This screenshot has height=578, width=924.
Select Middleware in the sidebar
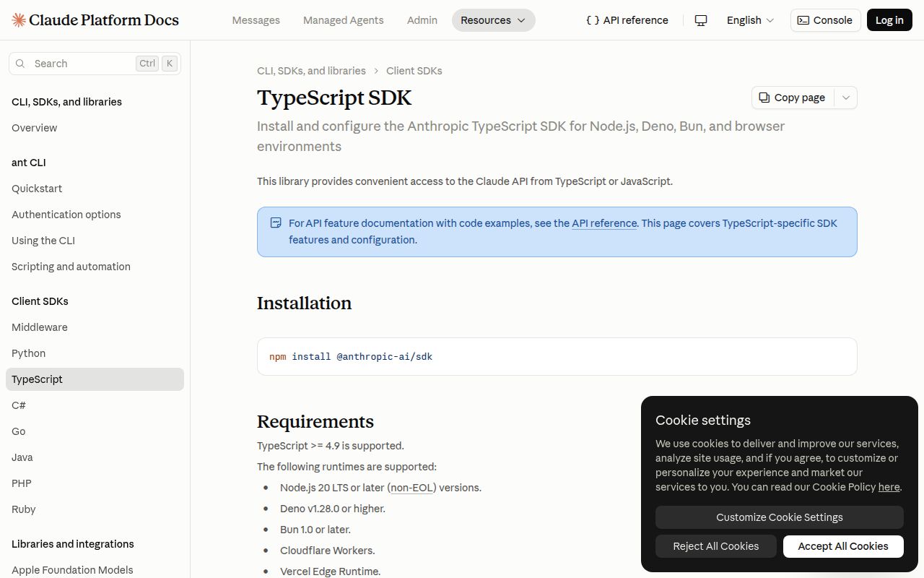95,327
